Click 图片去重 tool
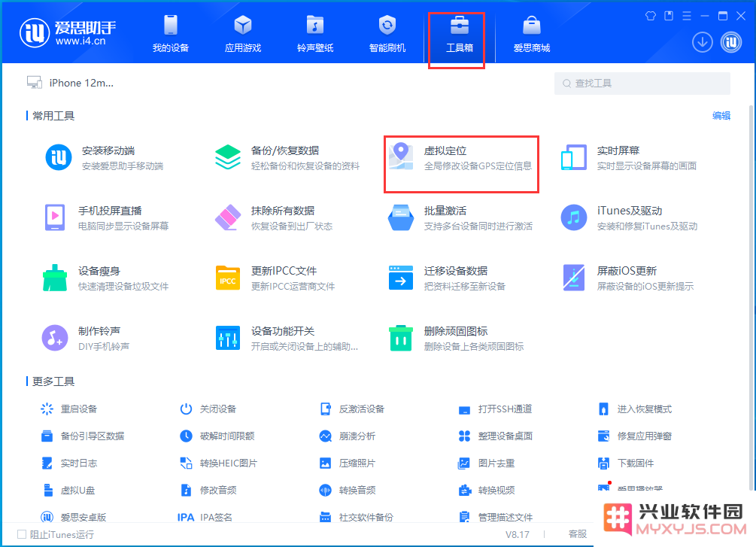This screenshot has width=756, height=547. coord(487,463)
